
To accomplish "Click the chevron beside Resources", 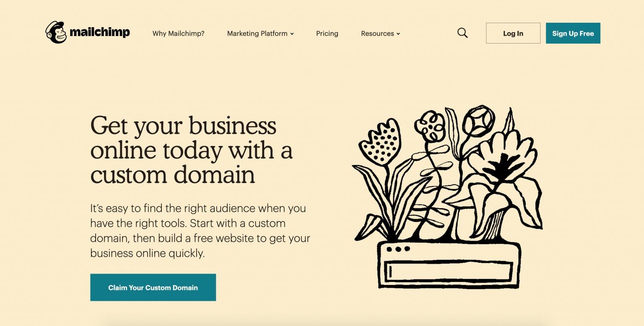I will pos(398,34).
